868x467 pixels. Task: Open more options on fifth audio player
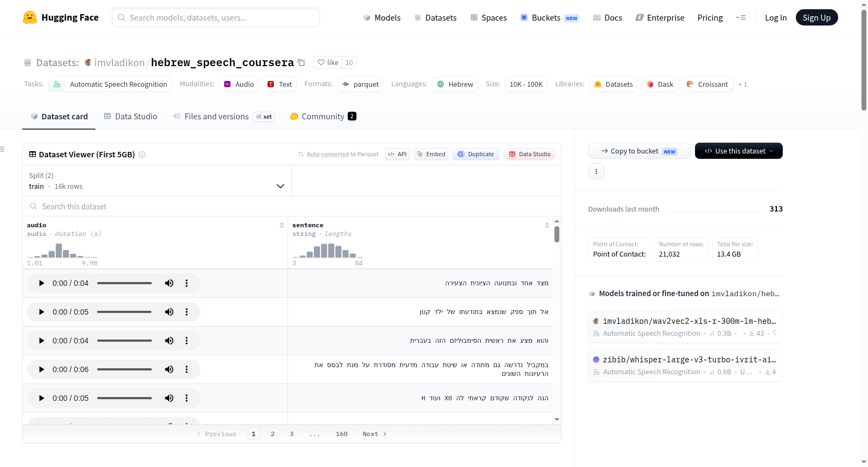click(x=187, y=398)
